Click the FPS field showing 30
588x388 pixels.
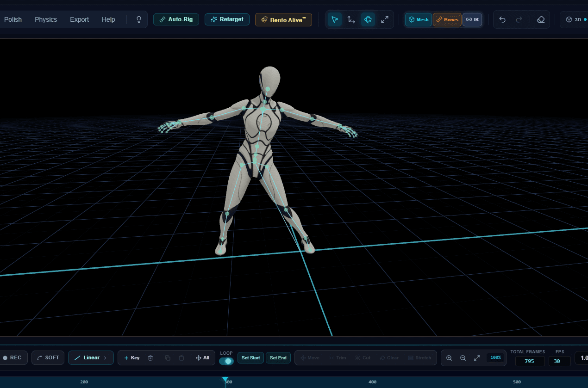559,361
